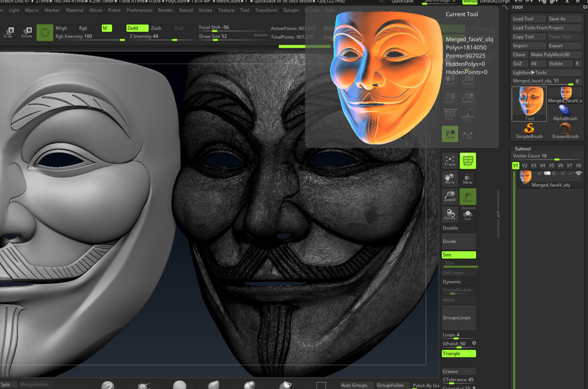Click the GroupsLoops button
The width and height of the screenshot is (588, 389).
click(459, 318)
